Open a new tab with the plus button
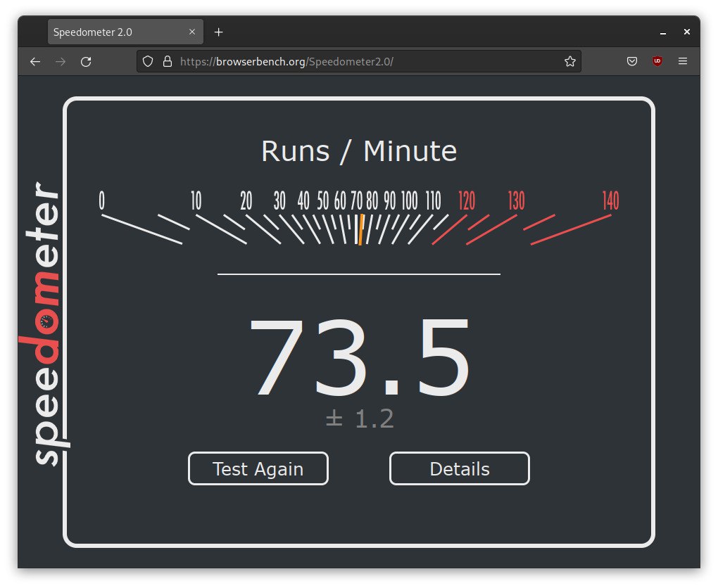 (218, 32)
